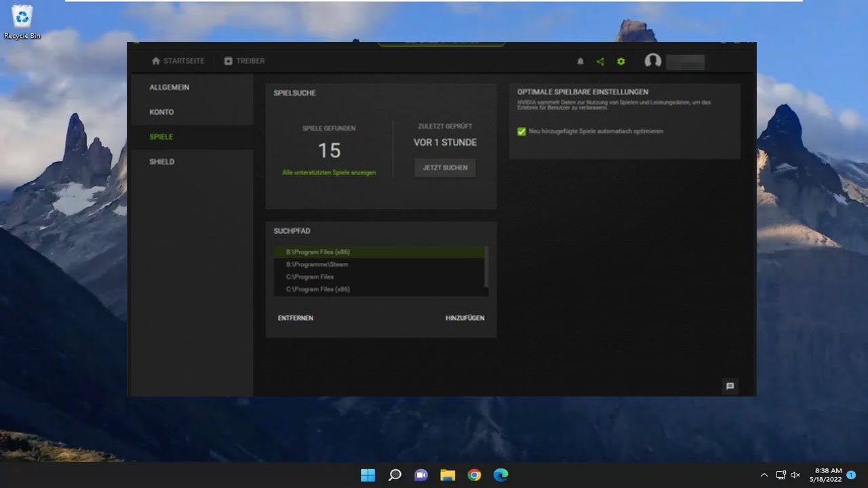Select the B:\Programme\Steam search path
Image resolution: width=868 pixels, height=488 pixels.
(x=379, y=264)
